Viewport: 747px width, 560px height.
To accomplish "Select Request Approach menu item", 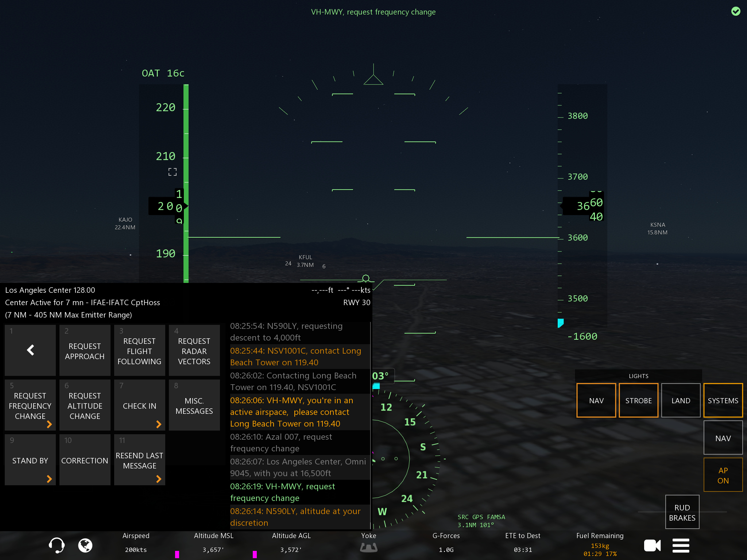I will tap(85, 351).
